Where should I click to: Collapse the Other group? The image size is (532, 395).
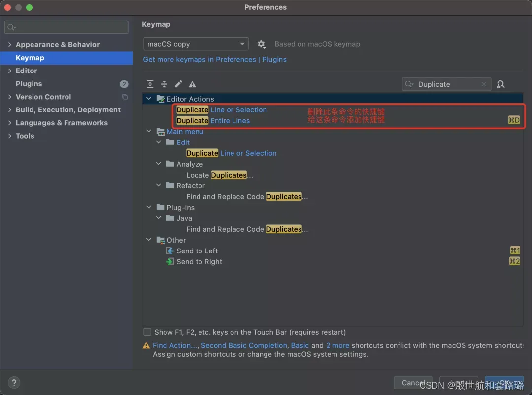tap(149, 240)
